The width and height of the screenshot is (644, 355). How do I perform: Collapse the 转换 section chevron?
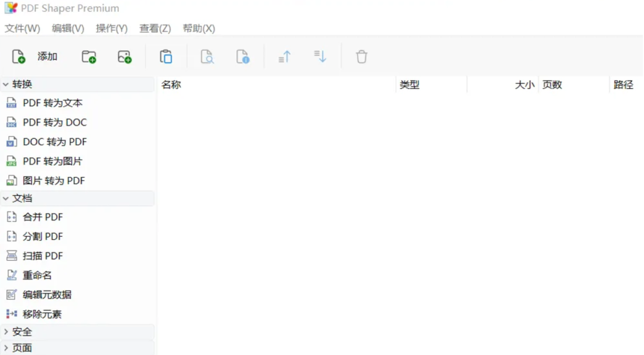pos(6,84)
